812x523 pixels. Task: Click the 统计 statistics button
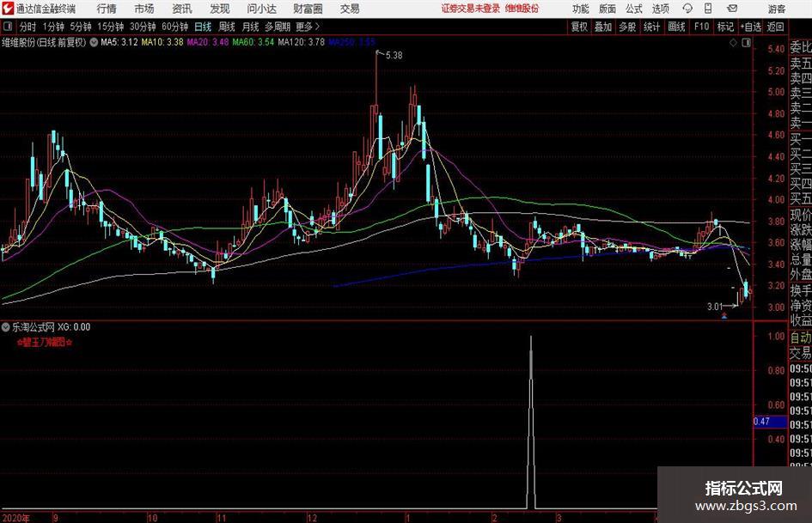click(x=651, y=27)
